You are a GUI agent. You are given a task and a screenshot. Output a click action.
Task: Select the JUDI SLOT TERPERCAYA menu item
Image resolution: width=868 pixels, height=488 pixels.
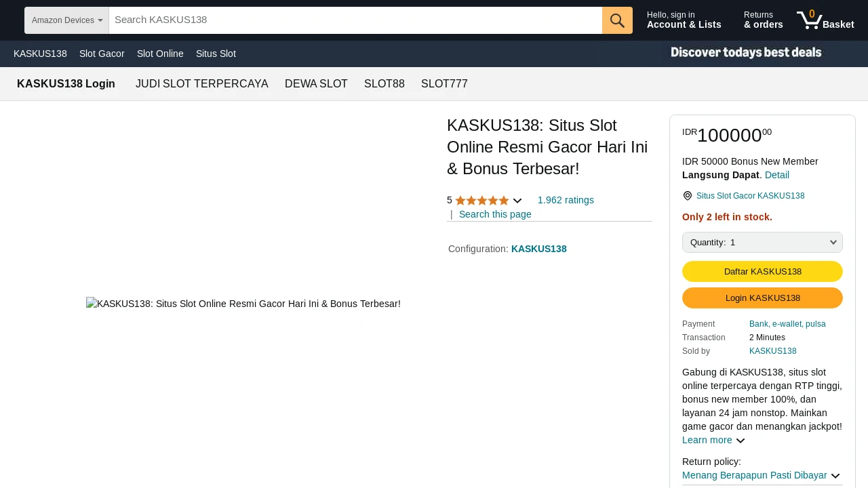(x=202, y=84)
